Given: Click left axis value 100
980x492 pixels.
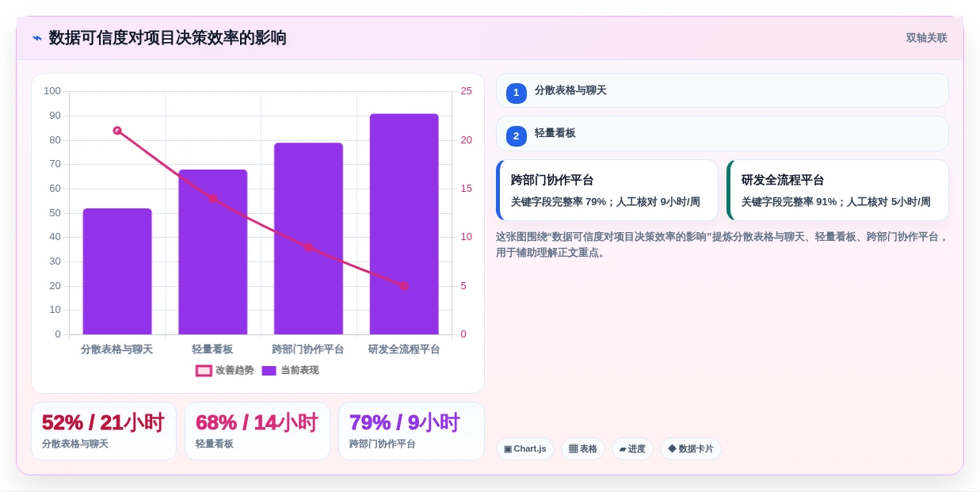Looking at the screenshot, I should click(52, 91).
